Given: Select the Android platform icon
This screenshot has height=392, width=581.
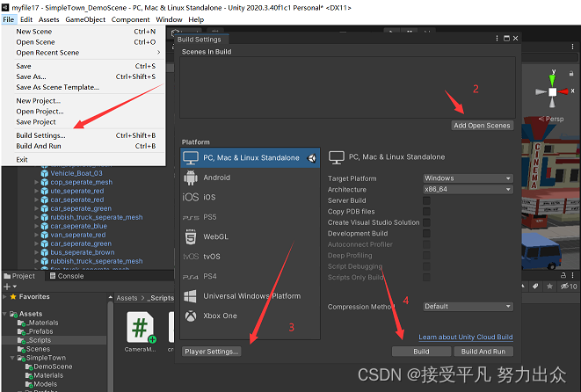Looking at the screenshot, I should (x=191, y=178).
